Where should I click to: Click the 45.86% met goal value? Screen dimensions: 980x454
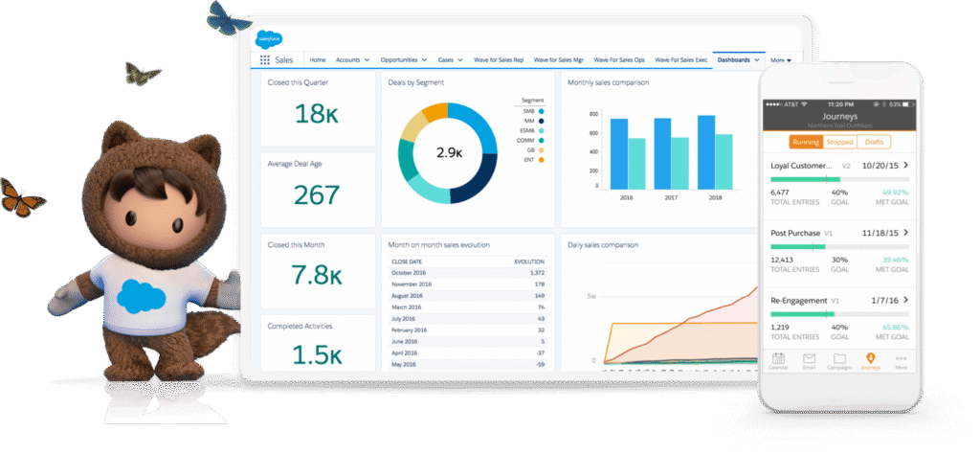(896, 327)
